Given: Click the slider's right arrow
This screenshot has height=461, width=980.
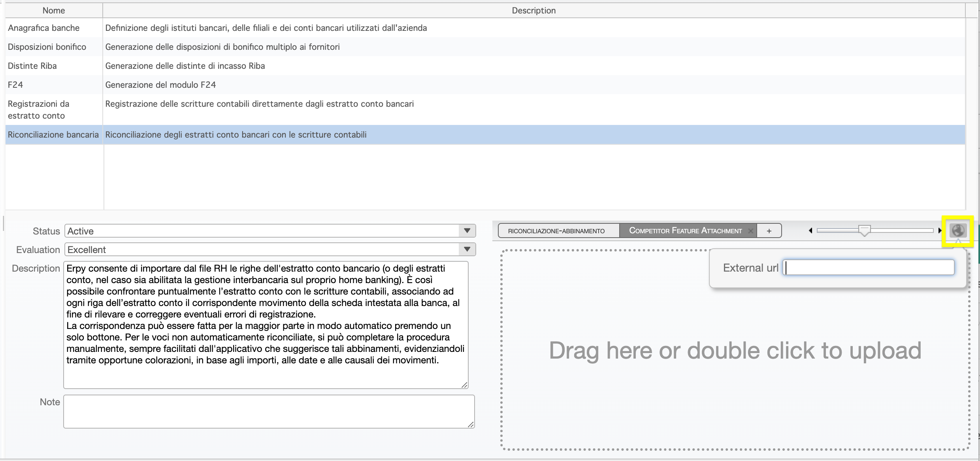Looking at the screenshot, I should click(x=940, y=230).
